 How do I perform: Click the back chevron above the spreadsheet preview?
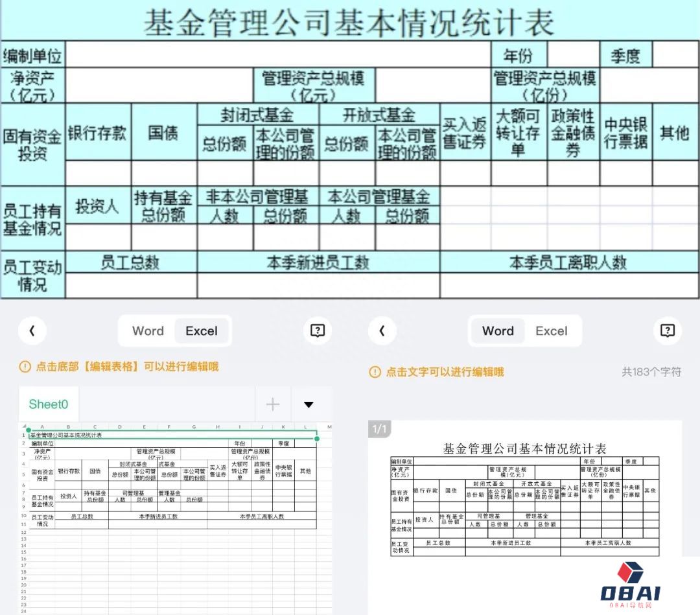(32, 331)
